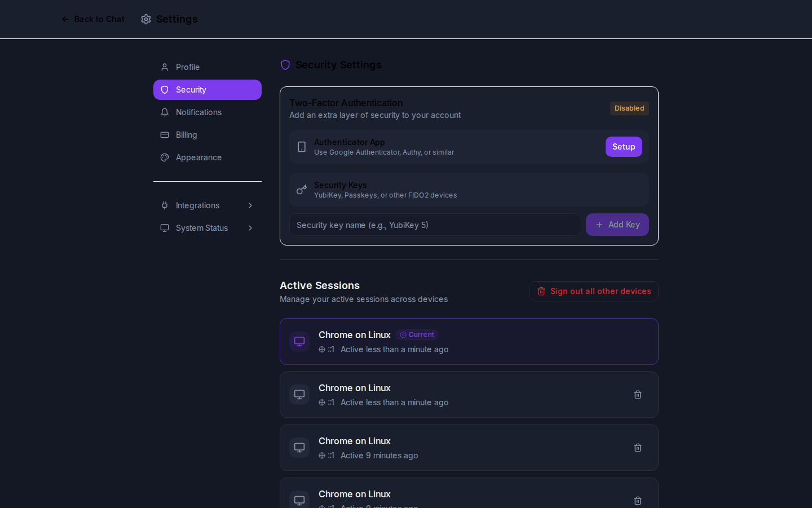The height and width of the screenshot is (508, 812).
Task: Open the Appearance settings tab
Action: click(208, 157)
